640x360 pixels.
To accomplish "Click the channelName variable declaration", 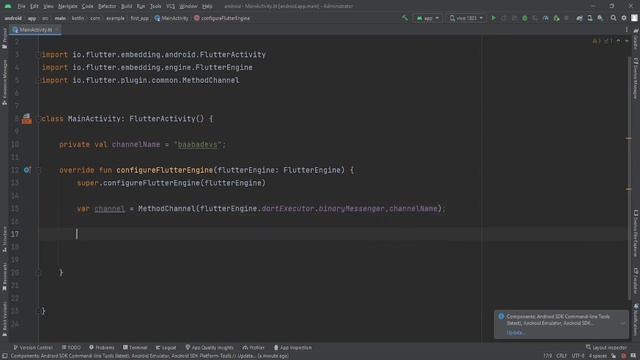I will [136, 144].
